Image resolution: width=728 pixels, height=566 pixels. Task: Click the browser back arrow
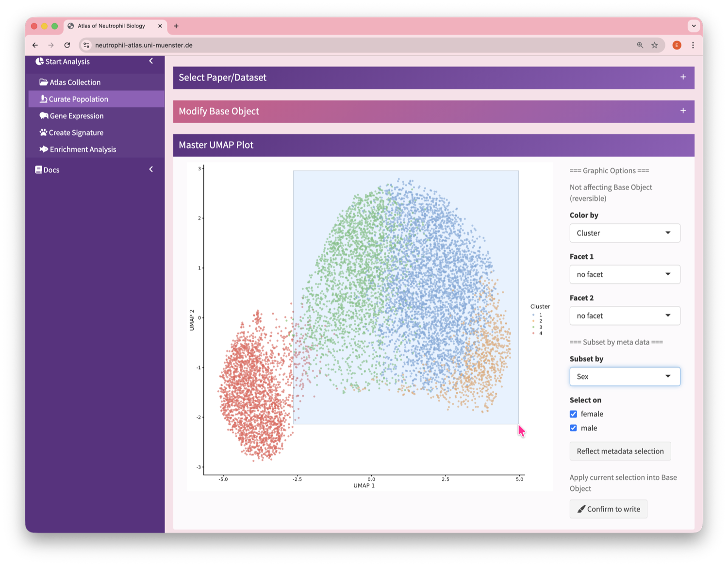coord(35,45)
